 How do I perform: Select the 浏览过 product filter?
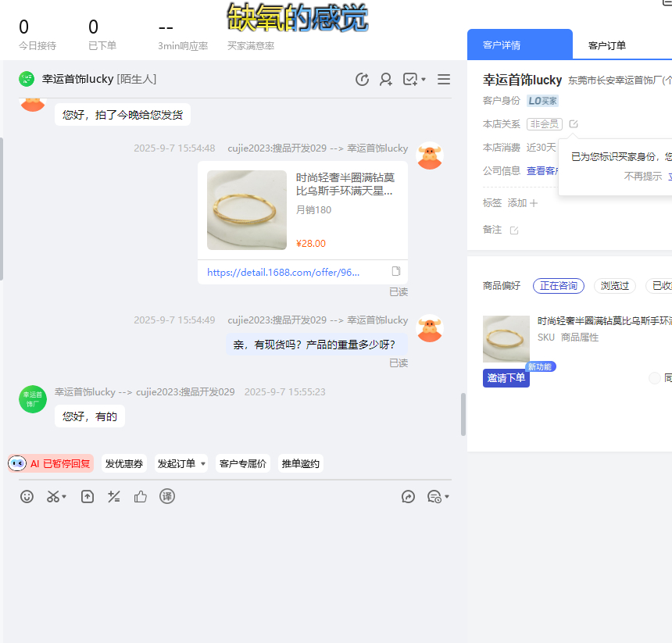pos(614,286)
